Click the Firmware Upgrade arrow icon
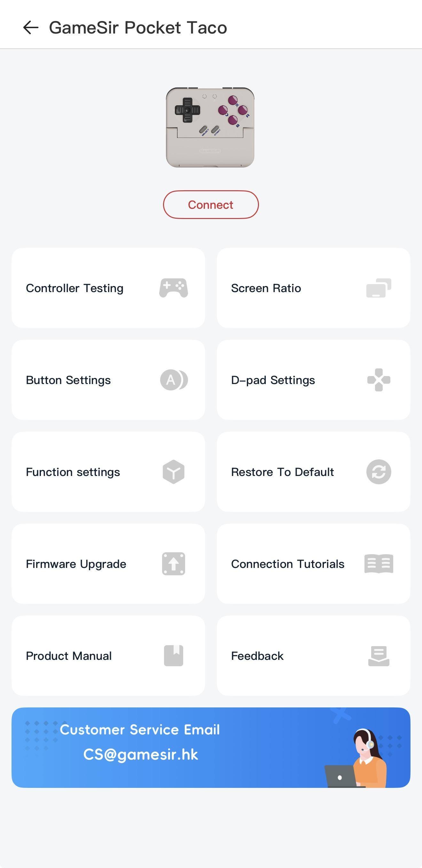 [x=173, y=564]
